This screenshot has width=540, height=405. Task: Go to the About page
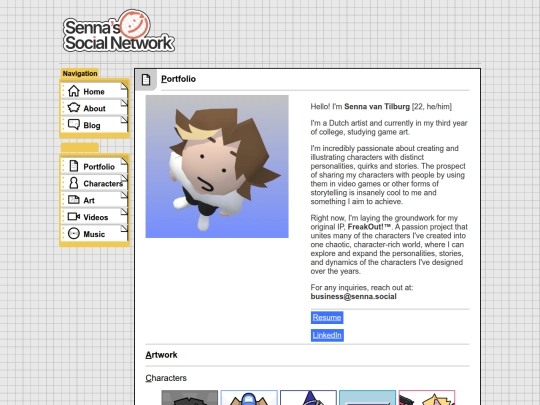[94, 108]
